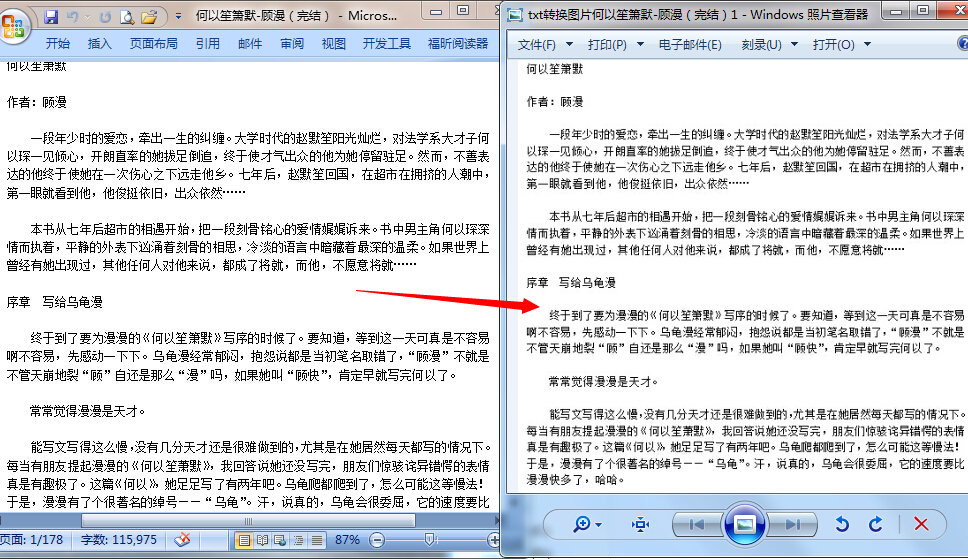Switch to Outline view
This screenshot has width=968, height=559.
tap(299, 540)
